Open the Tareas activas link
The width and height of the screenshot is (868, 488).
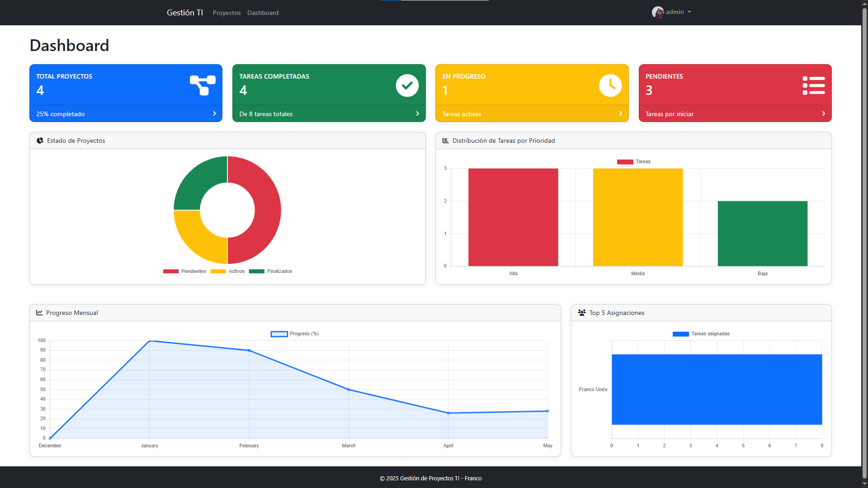[x=462, y=114]
